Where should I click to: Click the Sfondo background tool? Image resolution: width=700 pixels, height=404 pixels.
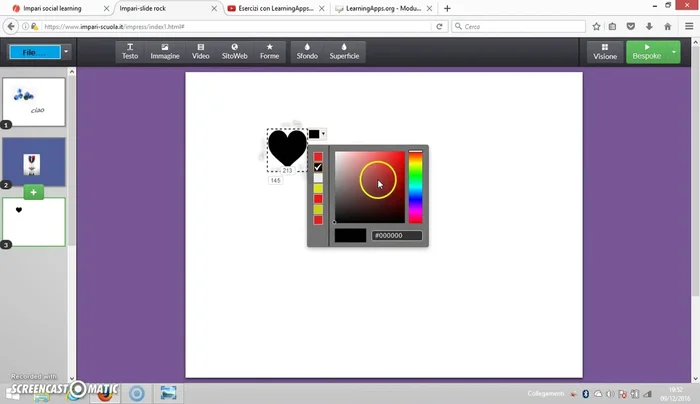coord(307,52)
